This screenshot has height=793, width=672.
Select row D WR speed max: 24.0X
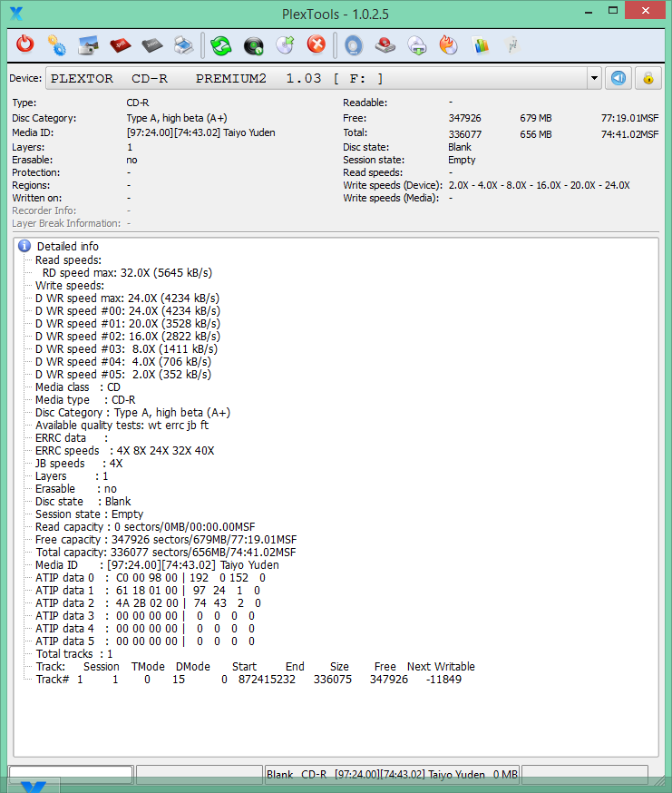point(128,298)
